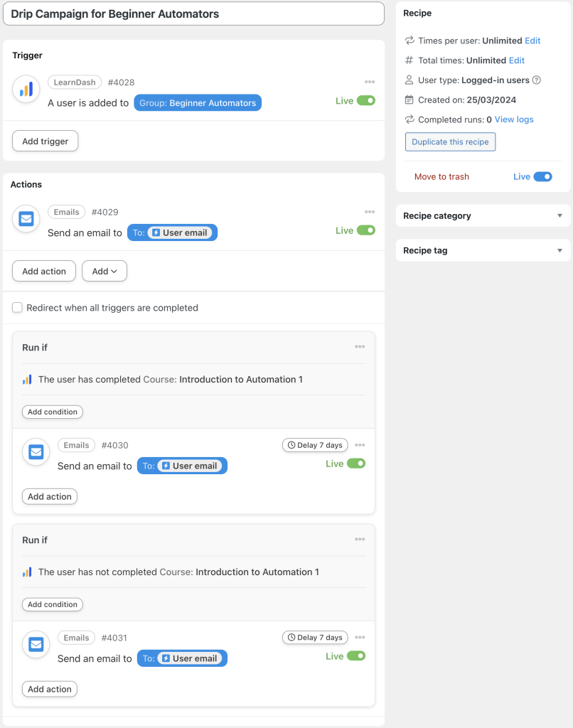Disable the Live toggle on the LearnDash trigger
Screen dimensions: 573x728
(368, 100)
